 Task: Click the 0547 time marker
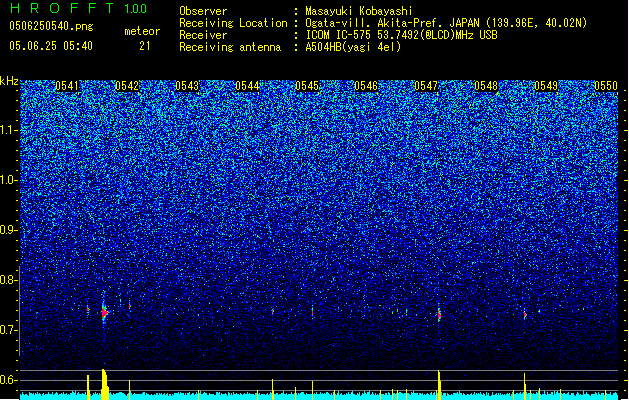pyautogui.click(x=426, y=86)
